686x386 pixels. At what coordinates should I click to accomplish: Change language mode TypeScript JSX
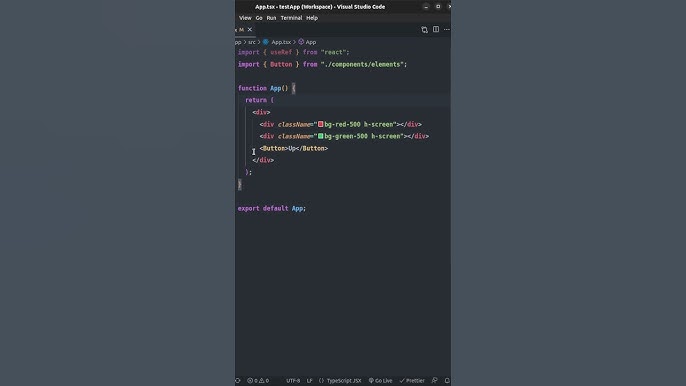point(340,381)
